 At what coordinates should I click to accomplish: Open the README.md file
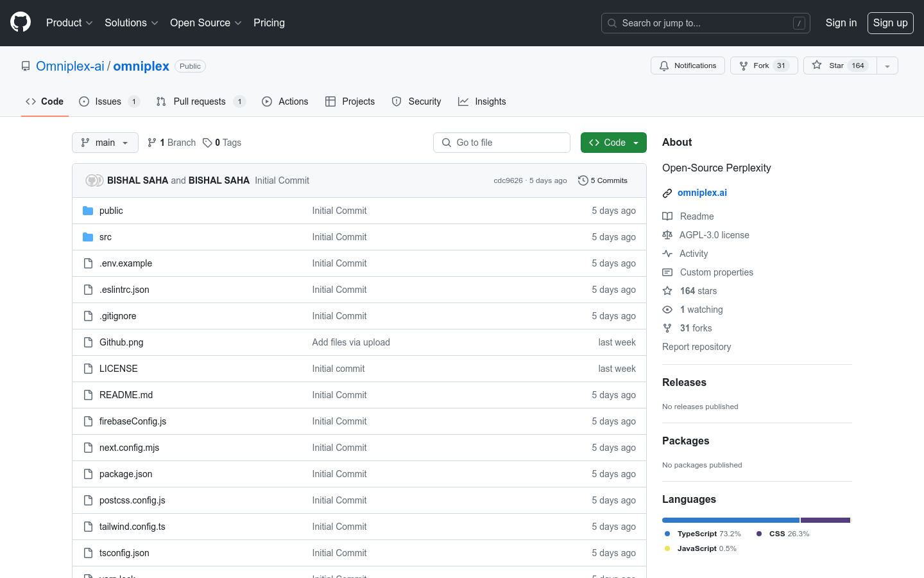(126, 395)
